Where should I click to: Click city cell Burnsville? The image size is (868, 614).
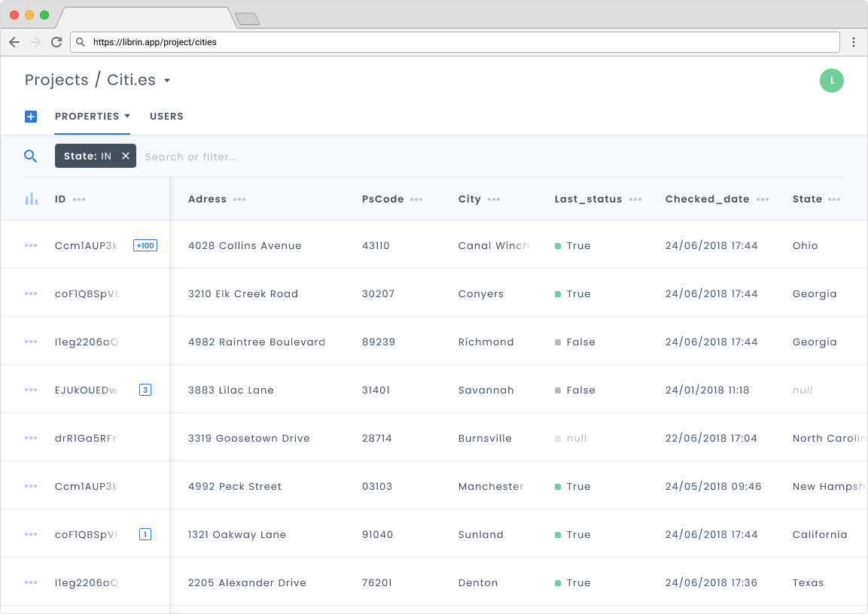tap(485, 438)
